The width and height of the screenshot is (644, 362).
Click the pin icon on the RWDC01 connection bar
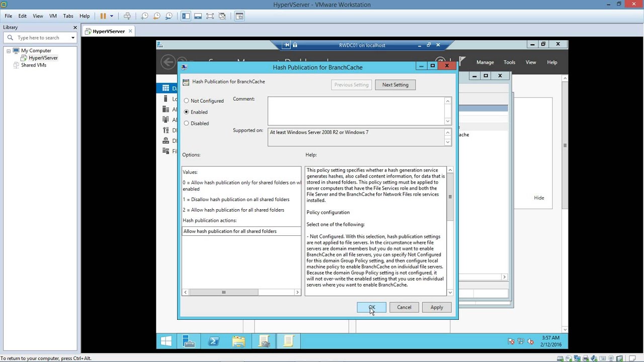tap(287, 45)
